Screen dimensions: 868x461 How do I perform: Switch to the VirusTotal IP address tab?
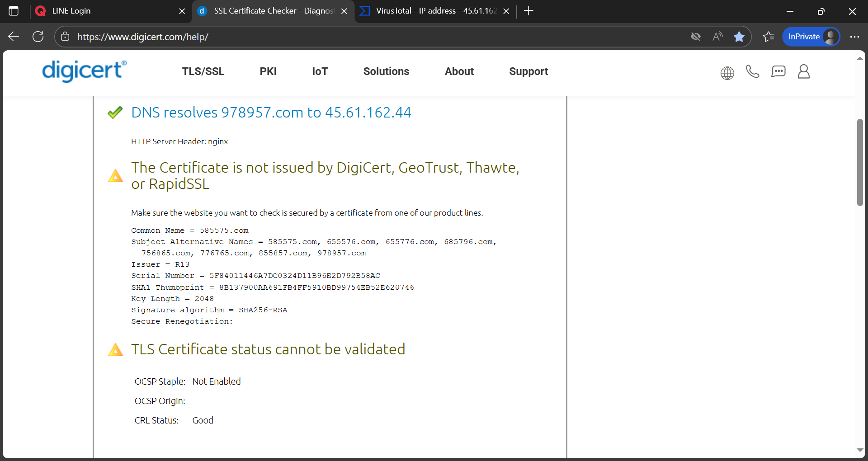435,11
